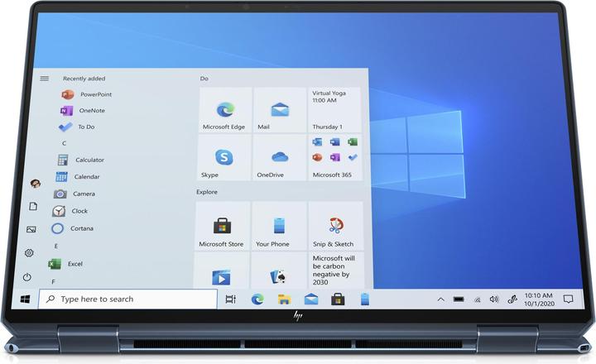Click the Microsoft Edge tile
This screenshot has height=364, width=596.
click(x=225, y=110)
